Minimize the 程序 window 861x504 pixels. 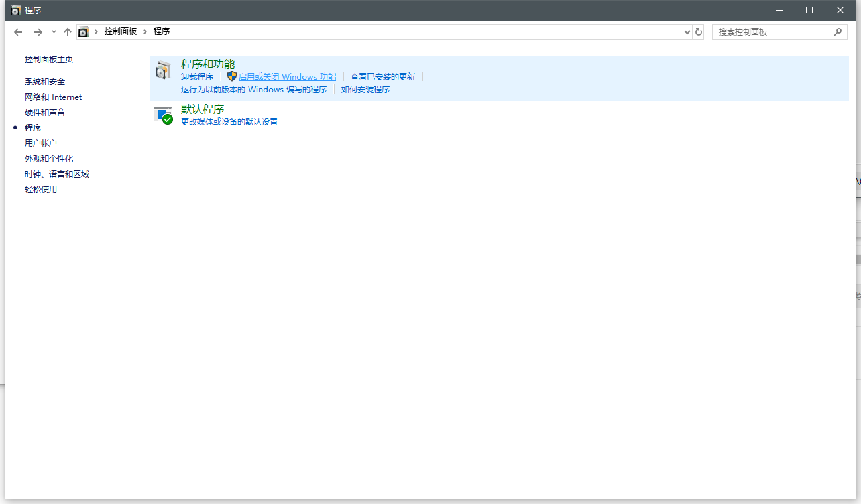pos(779,10)
